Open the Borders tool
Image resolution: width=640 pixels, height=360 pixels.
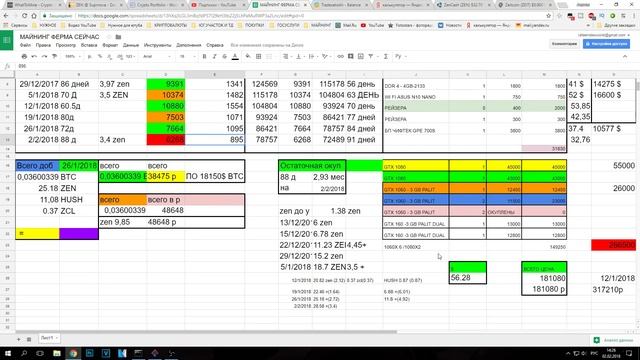[x=258, y=56]
